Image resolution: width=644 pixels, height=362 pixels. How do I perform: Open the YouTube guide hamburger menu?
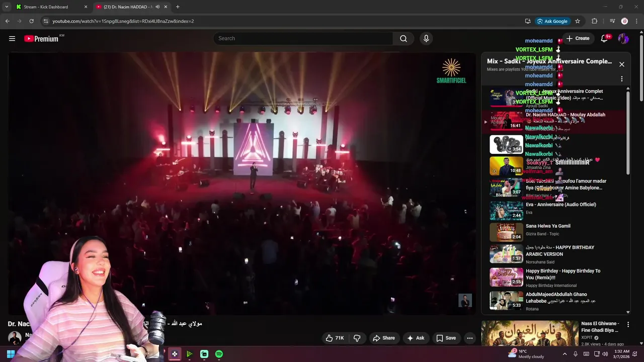click(12, 38)
